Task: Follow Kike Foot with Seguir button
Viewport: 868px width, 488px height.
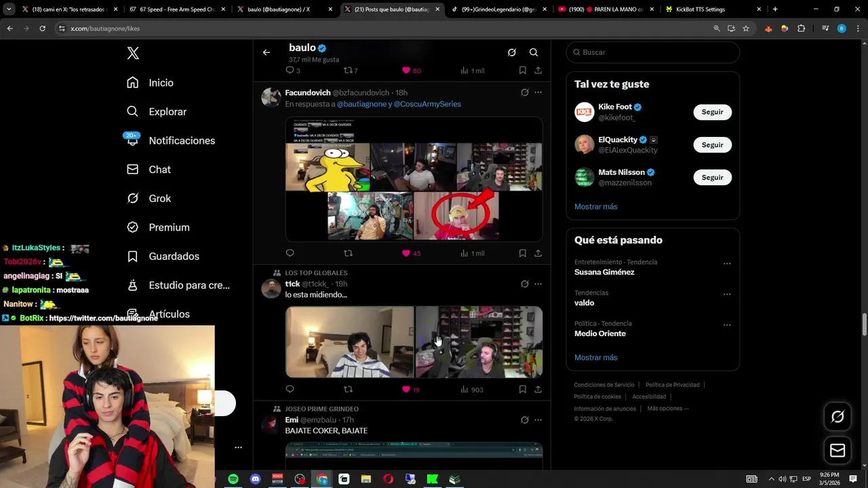Action: 712,112
